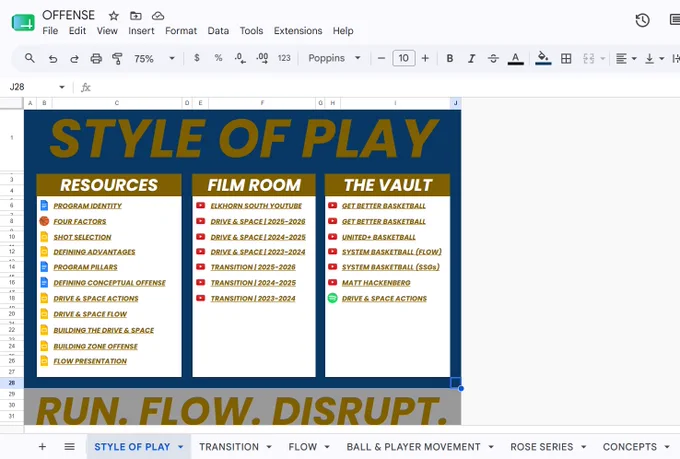The height and width of the screenshot is (459, 680).
Task: Activate the paint format tool
Action: (x=117, y=58)
